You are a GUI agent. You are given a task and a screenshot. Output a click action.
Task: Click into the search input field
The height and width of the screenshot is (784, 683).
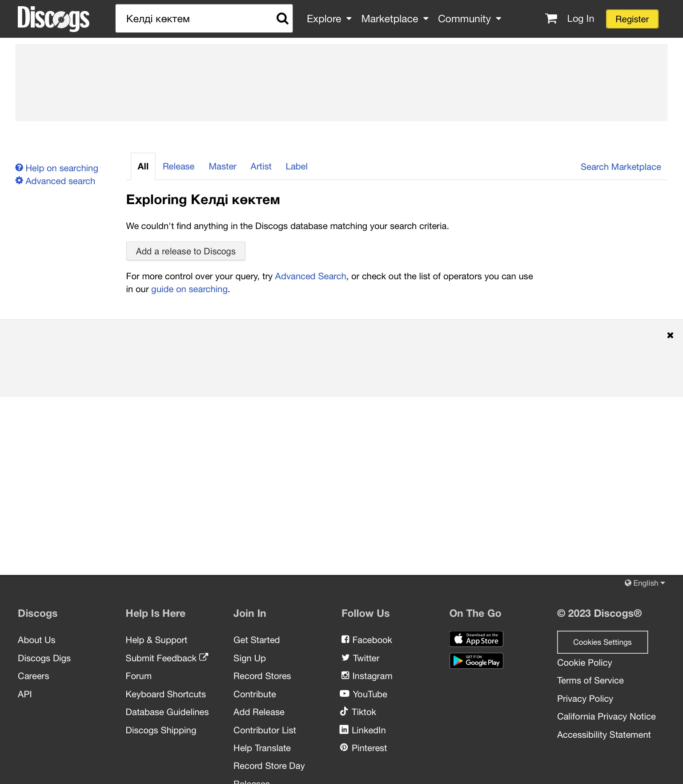tap(196, 19)
